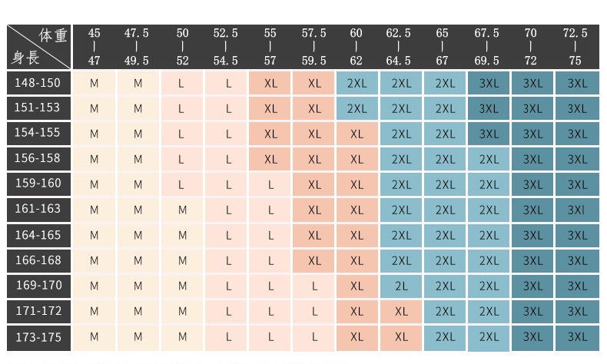Screen dimensions: 607x364
Task: Select the L cell under 57.5-59.5 in row 169-170
Action: [314, 286]
